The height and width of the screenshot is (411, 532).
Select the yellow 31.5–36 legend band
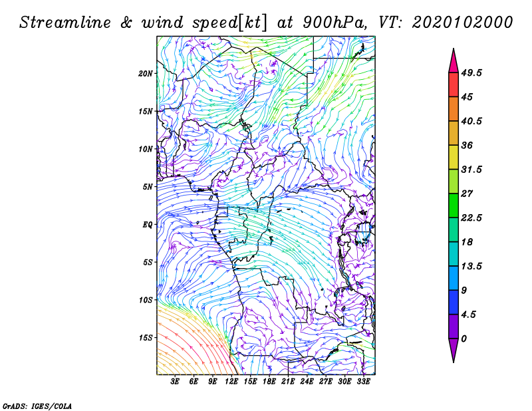coord(454,157)
